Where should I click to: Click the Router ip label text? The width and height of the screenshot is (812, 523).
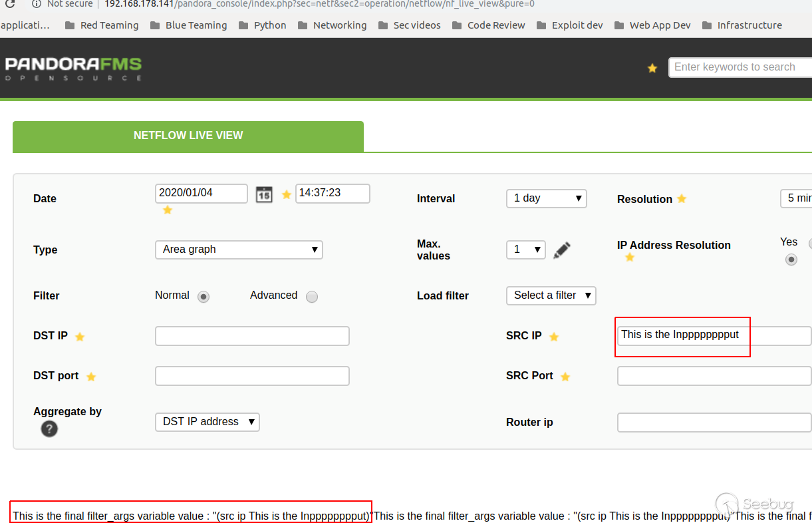[529, 423]
